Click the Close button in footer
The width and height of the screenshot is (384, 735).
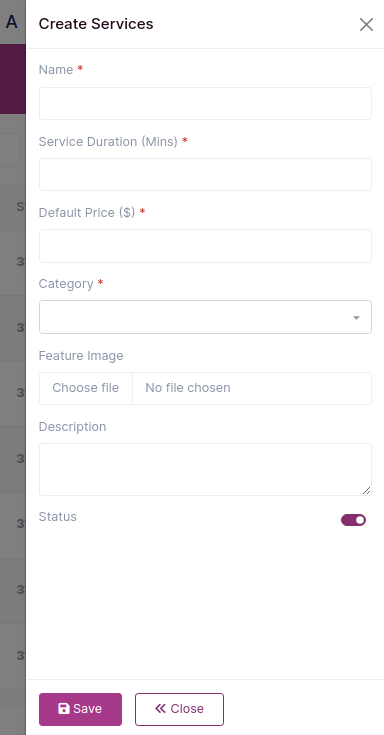click(180, 709)
